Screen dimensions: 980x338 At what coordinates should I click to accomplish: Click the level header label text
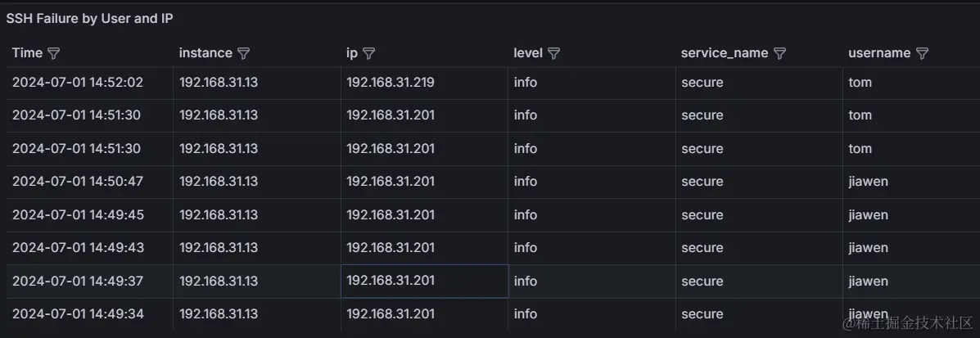click(x=528, y=53)
